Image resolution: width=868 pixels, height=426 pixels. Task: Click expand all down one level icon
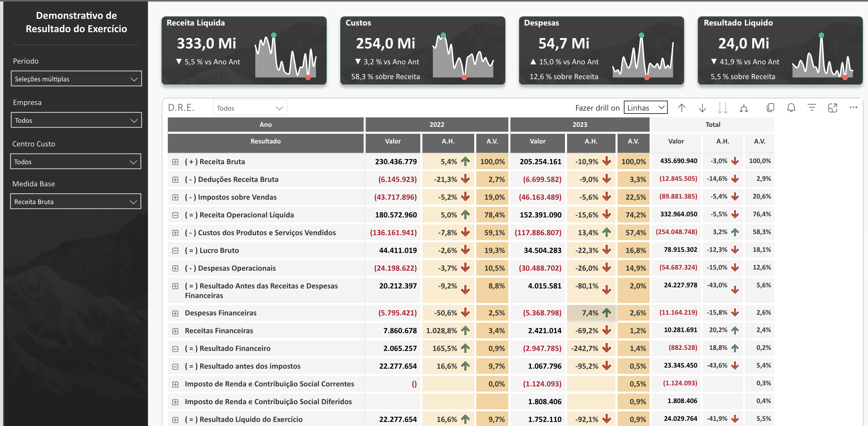[x=744, y=108]
